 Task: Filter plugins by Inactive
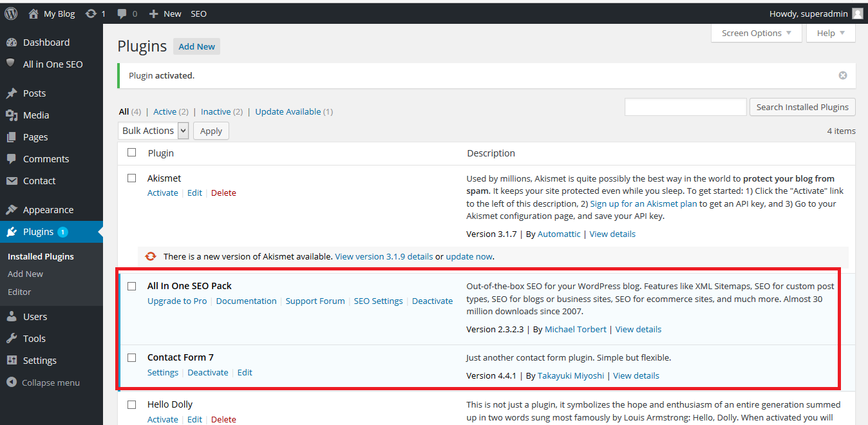(216, 111)
